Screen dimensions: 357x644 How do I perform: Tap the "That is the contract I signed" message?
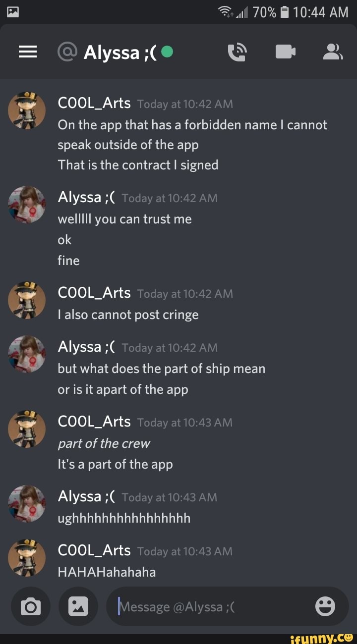(x=138, y=165)
